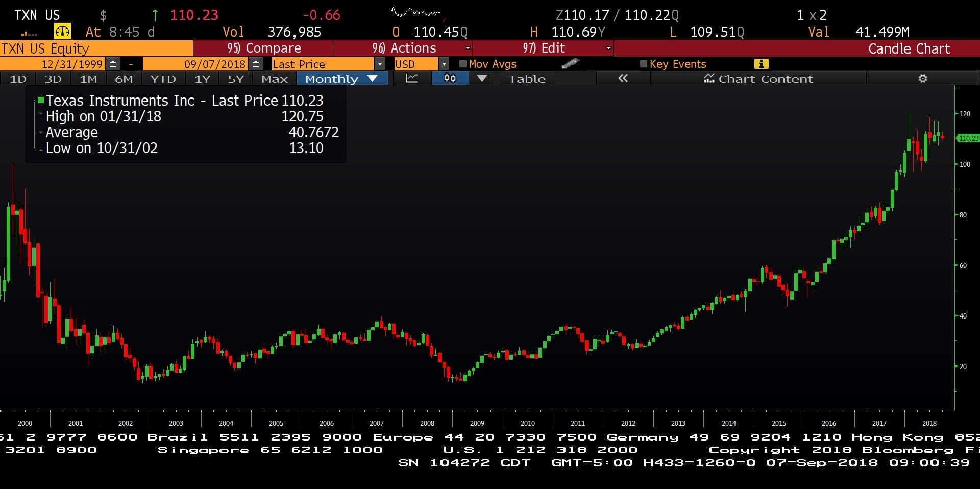Click the gauge icon beside At 8:45
The width and height of the screenshot is (980, 489).
click(x=62, y=32)
